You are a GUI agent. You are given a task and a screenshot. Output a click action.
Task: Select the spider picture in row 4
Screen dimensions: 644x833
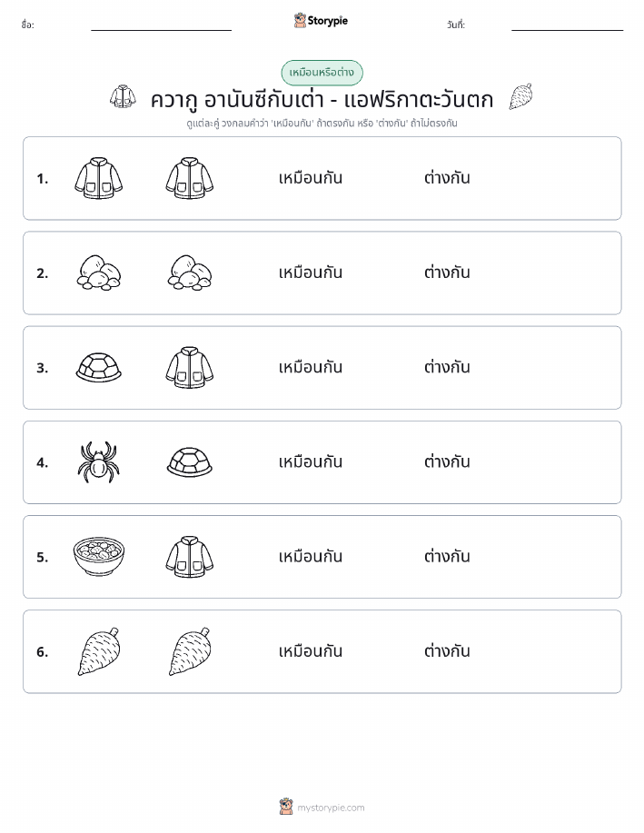click(99, 462)
